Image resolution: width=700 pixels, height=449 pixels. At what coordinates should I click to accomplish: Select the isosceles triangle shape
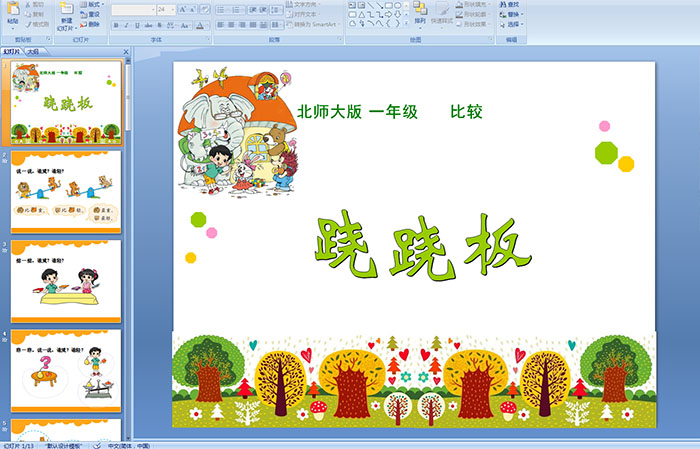click(362, 15)
